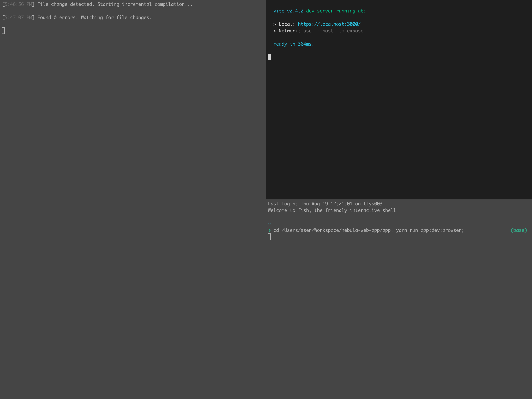Click the 'File change detected' log line
The height and width of the screenshot is (399, 532).
tap(115, 4)
